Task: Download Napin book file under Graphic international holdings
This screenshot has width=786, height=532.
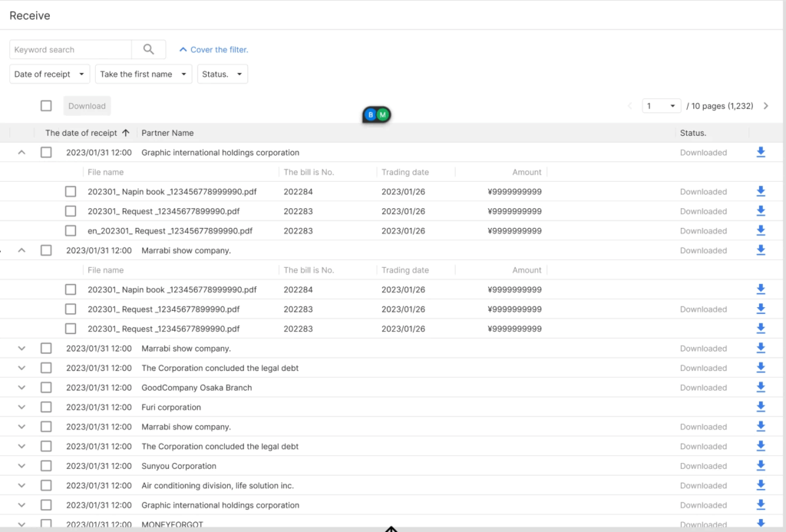Action: click(x=761, y=191)
